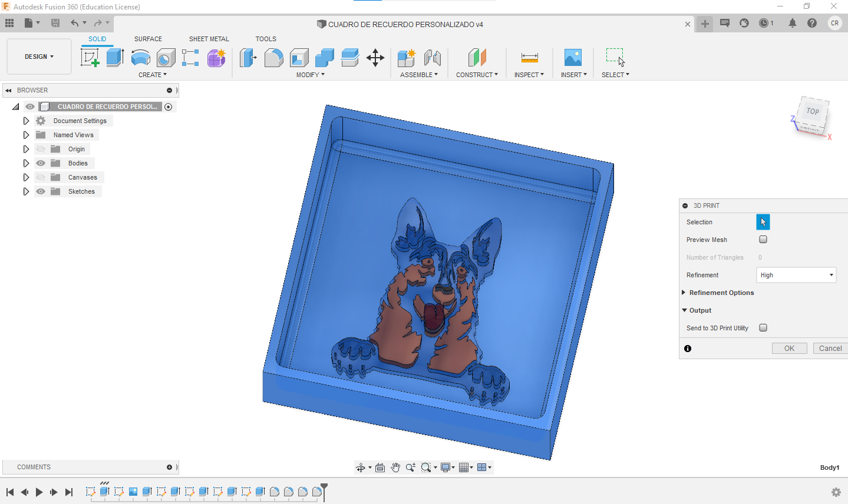Image resolution: width=848 pixels, height=504 pixels.
Task: Hide the Bodies folder
Action: click(x=41, y=163)
